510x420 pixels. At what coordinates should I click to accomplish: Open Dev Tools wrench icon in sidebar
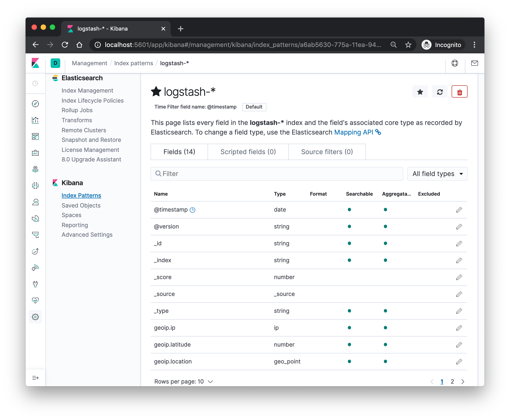[35, 284]
